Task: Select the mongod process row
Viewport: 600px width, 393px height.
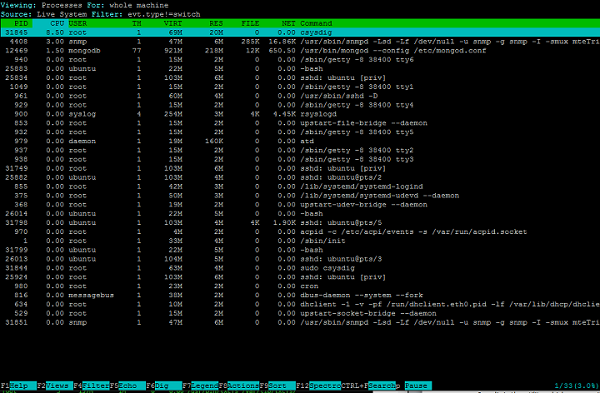Action: click(x=300, y=51)
